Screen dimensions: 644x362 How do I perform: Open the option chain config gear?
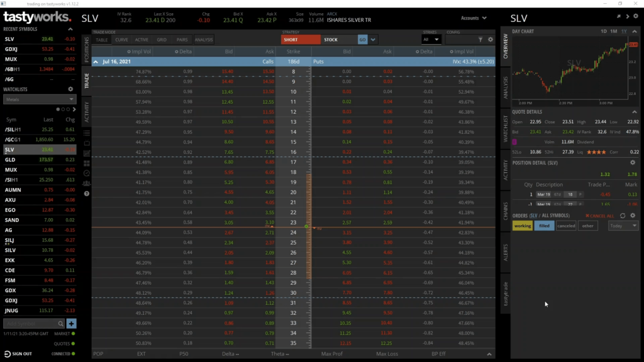click(x=491, y=40)
